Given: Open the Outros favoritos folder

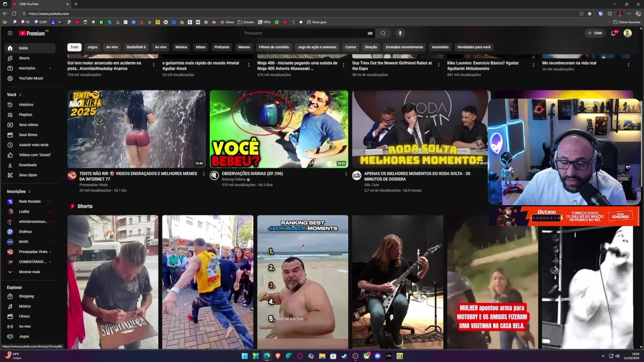Looking at the screenshot, I should pyautogui.click(x=627, y=22).
